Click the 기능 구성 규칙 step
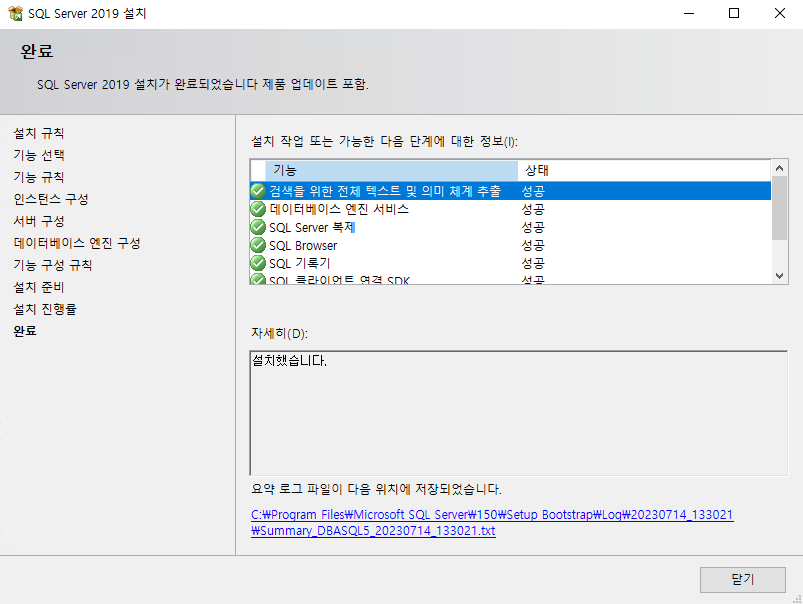The image size is (803, 604). pos(53,265)
